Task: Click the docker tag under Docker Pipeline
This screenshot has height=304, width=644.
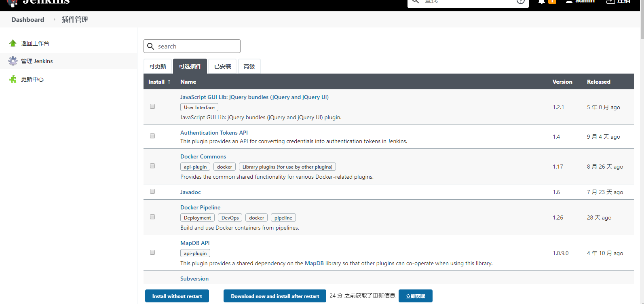Action: pyautogui.click(x=257, y=217)
